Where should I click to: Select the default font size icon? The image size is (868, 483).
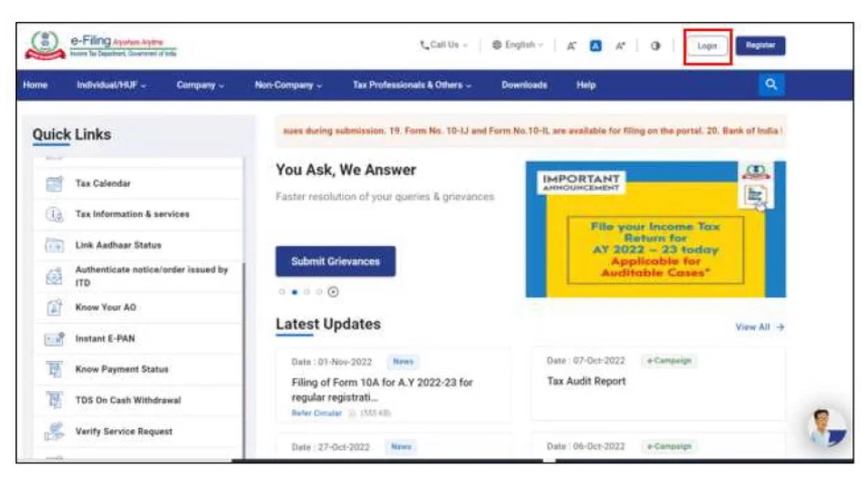pyautogui.click(x=595, y=46)
